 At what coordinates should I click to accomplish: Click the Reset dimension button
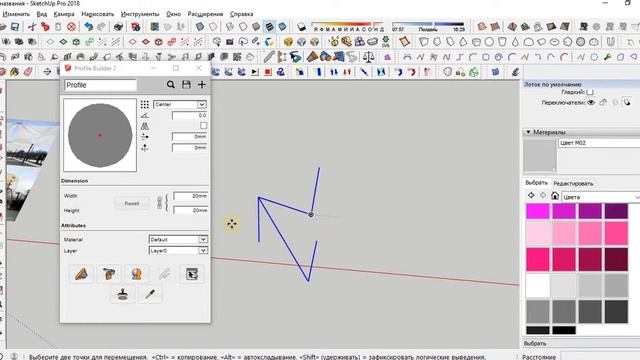point(131,203)
